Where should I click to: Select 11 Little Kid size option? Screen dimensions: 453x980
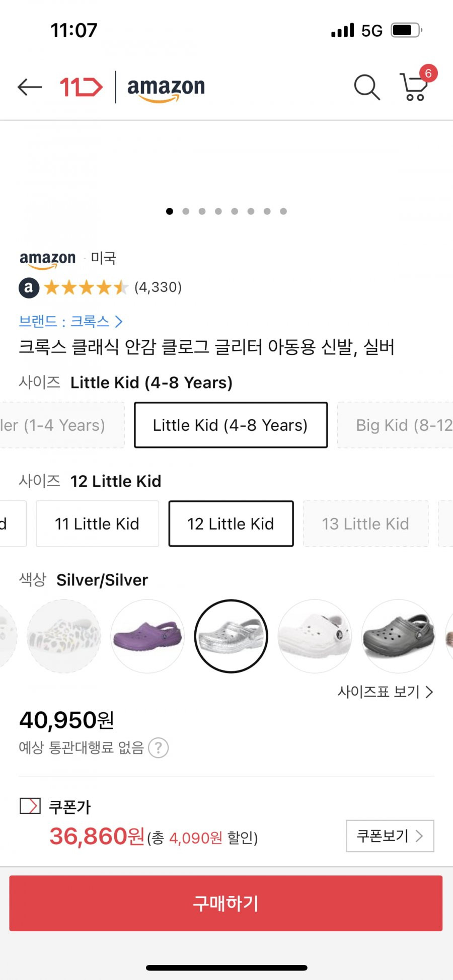coord(97,523)
